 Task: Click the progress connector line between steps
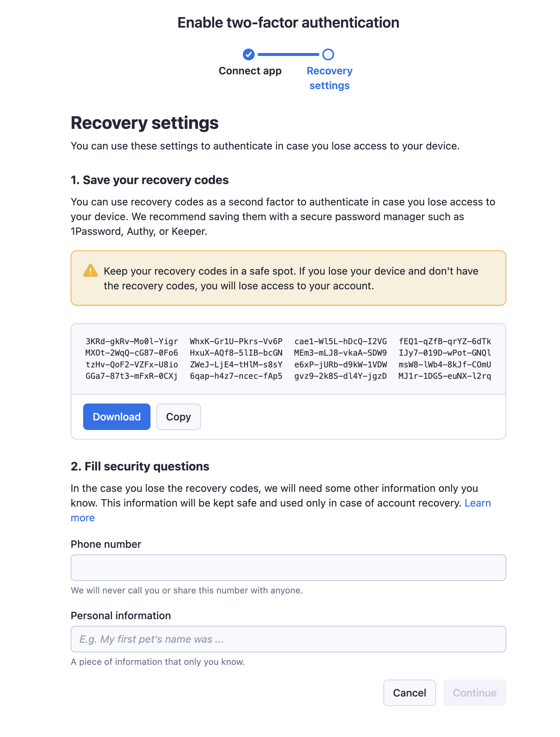(x=289, y=54)
